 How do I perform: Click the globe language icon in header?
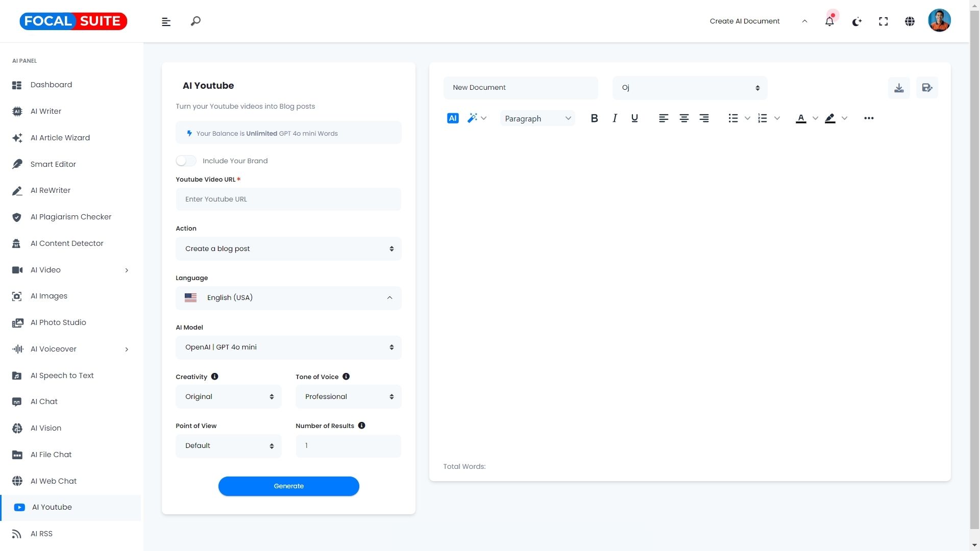click(x=910, y=21)
